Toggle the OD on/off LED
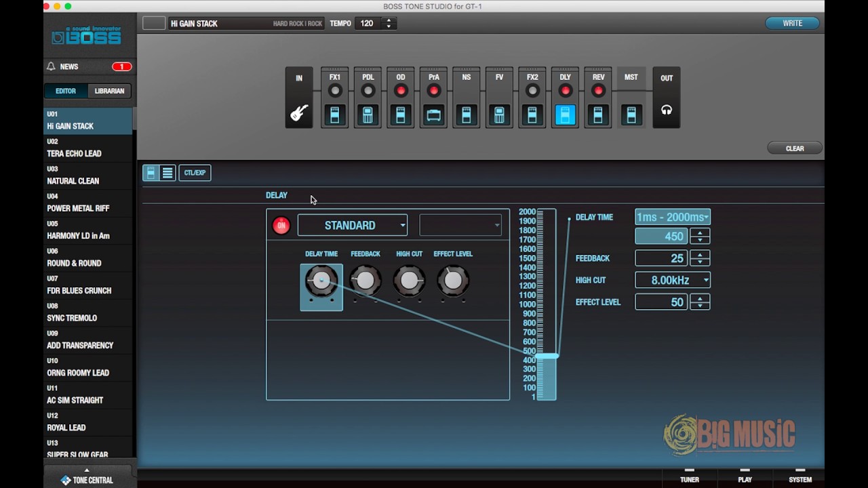 click(401, 91)
